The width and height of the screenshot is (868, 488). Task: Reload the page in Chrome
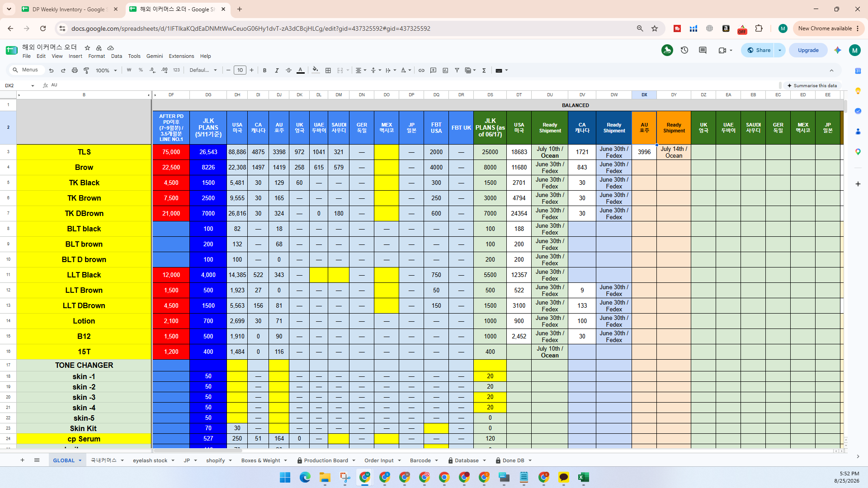pyautogui.click(x=43, y=28)
